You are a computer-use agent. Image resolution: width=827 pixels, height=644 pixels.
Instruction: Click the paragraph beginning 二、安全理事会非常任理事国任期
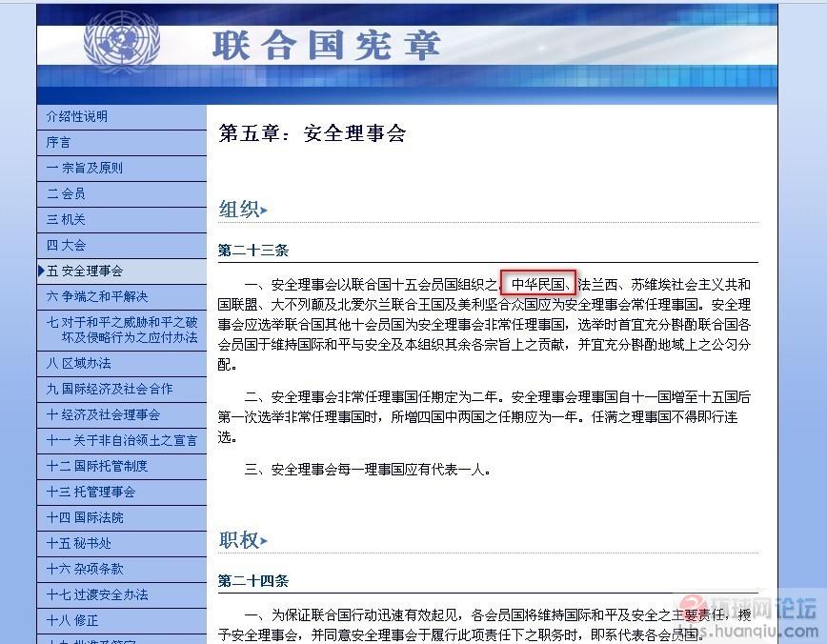[484, 417]
